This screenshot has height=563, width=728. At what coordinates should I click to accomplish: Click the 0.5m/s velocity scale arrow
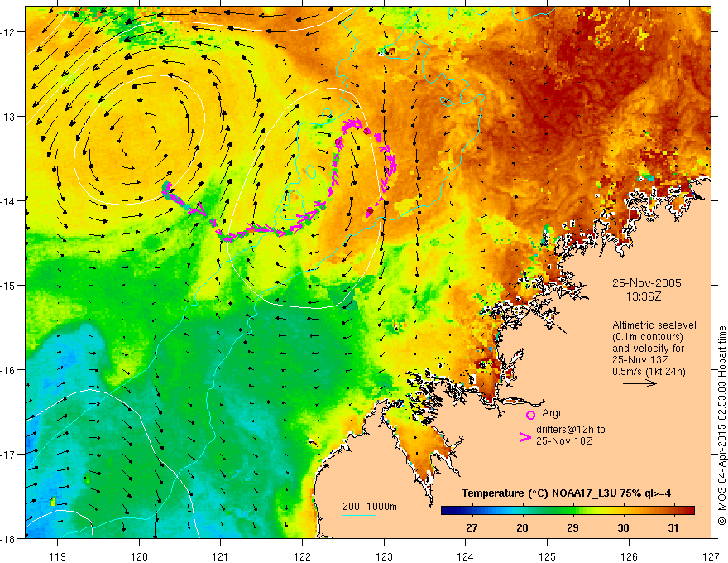639,383
